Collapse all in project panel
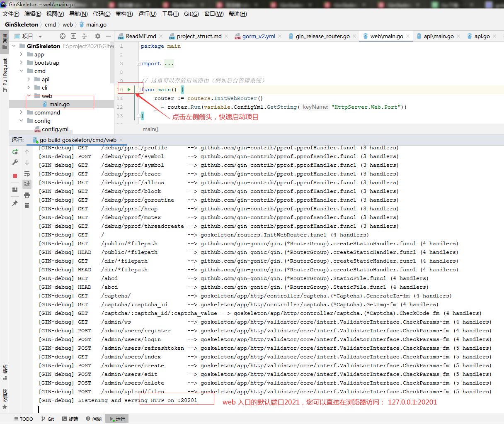The height and width of the screenshot is (424, 504). (x=84, y=36)
